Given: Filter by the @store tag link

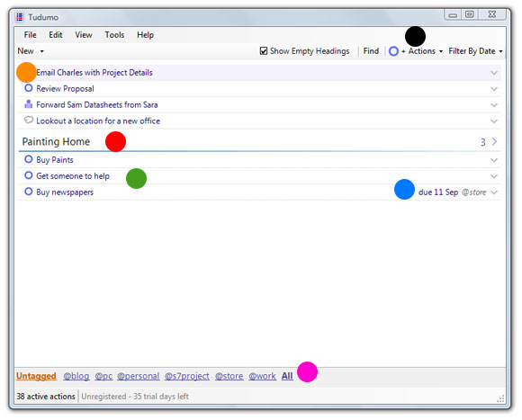Looking at the screenshot, I should [x=229, y=376].
